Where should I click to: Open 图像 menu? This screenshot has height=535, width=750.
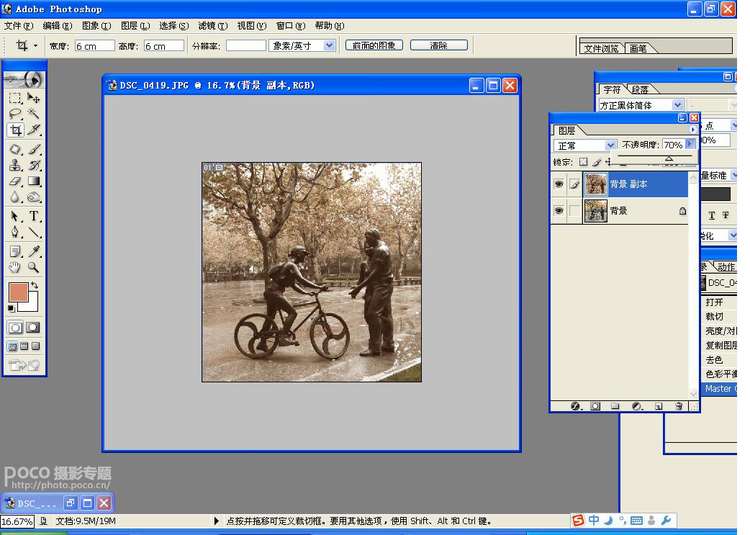96,26
